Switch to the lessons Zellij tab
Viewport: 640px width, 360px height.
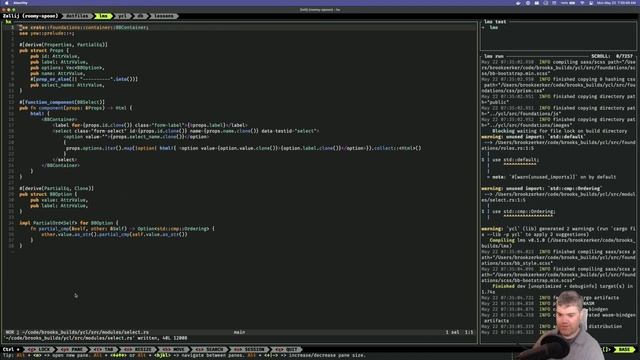coord(164,16)
